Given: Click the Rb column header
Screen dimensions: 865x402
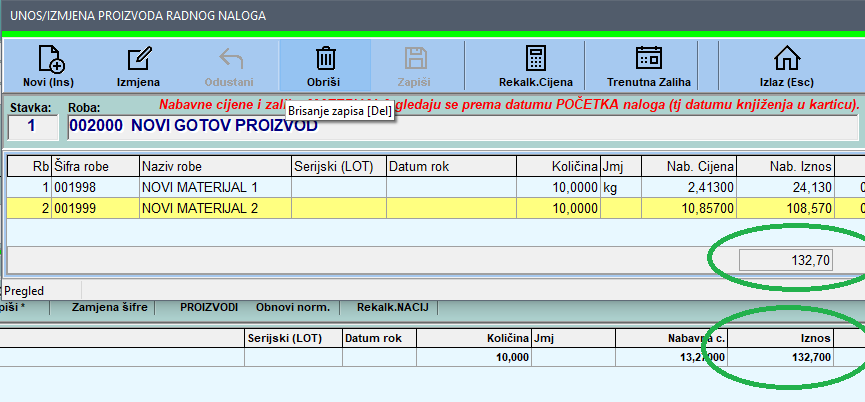Looking at the screenshot, I should (x=29, y=167).
